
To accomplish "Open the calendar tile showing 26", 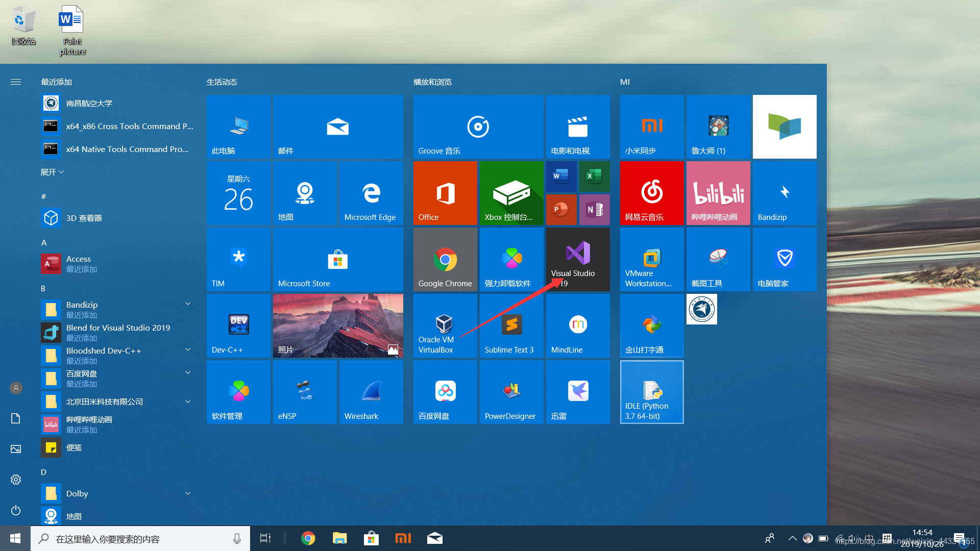I will (238, 193).
